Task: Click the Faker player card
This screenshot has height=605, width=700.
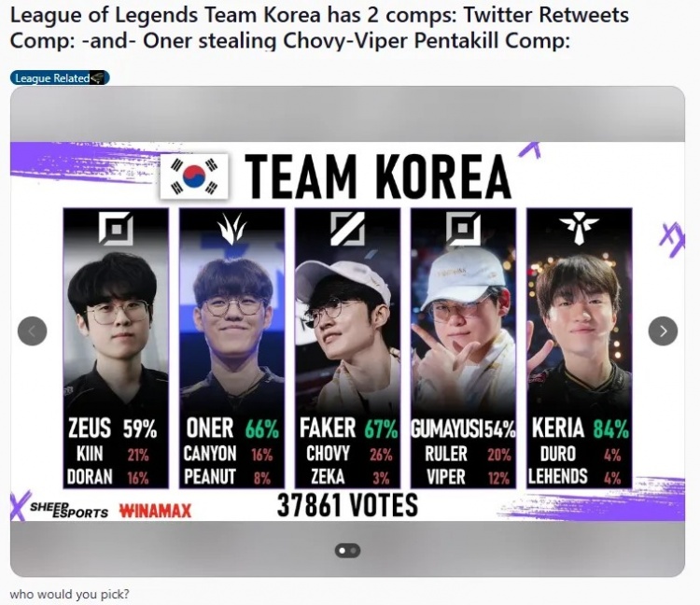Action: coord(347,348)
